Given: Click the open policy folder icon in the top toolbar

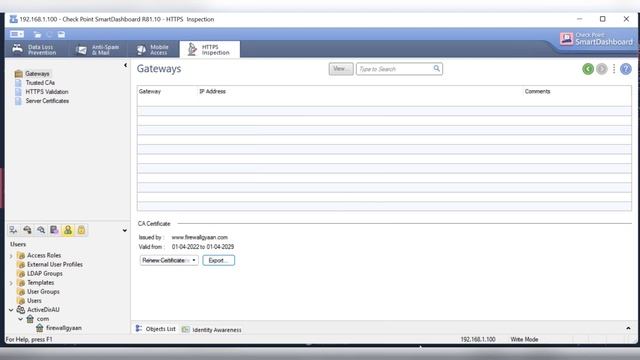Looking at the screenshot, I should [x=37, y=35].
